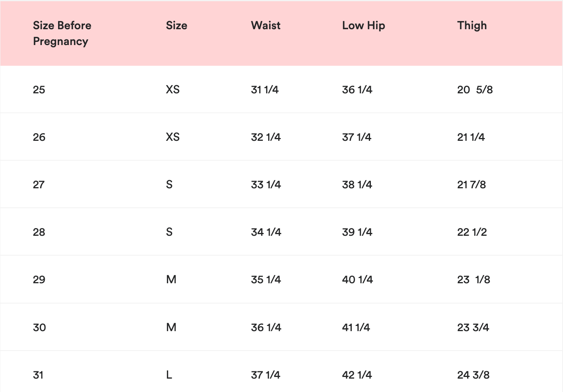Select the 22 1/2 thigh value
This screenshot has width=563, height=392.
[472, 232]
